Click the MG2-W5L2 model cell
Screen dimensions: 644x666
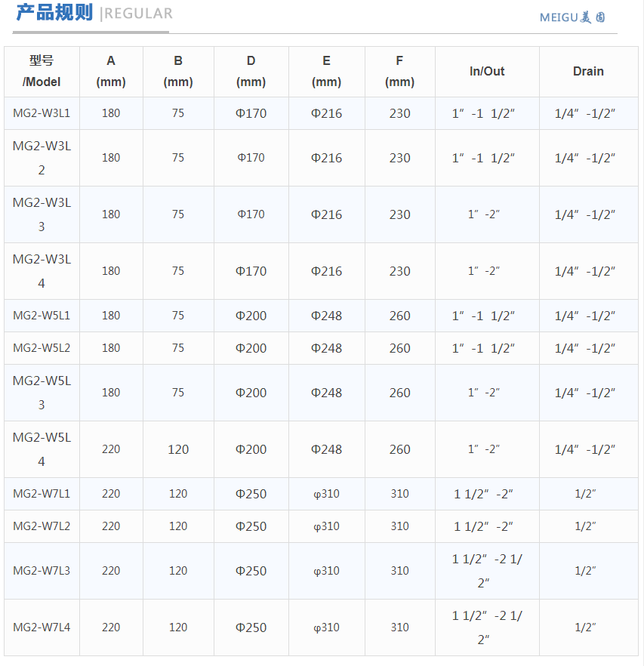tap(42, 348)
